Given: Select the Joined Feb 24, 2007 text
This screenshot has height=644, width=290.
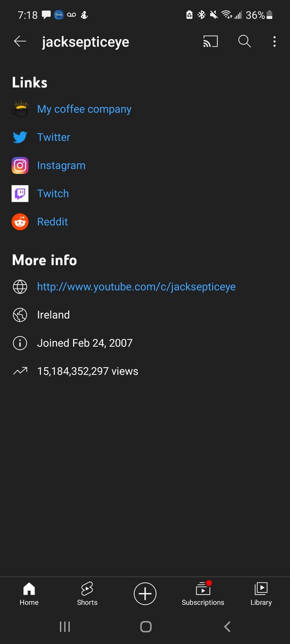Looking at the screenshot, I should click(85, 343).
